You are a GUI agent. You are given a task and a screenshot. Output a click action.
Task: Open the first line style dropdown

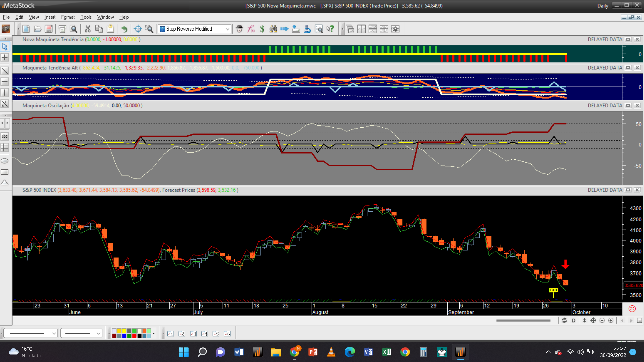(x=54, y=333)
